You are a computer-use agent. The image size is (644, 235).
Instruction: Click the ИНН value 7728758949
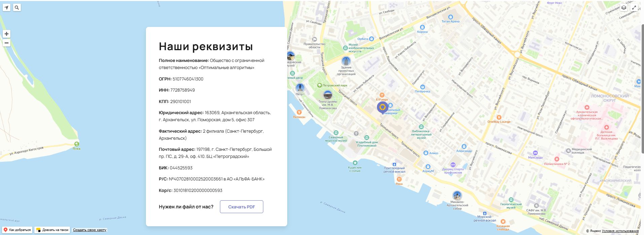(x=183, y=90)
